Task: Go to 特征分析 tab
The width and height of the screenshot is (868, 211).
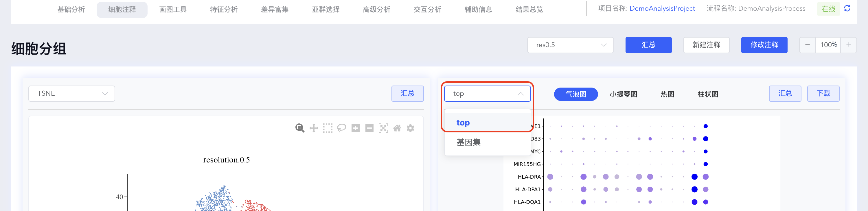Action: point(224,10)
